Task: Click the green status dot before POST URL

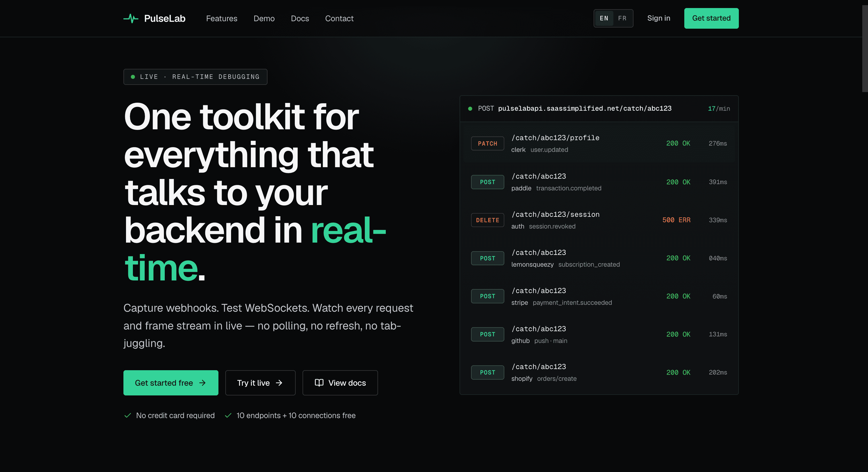Action: (470, 108)
